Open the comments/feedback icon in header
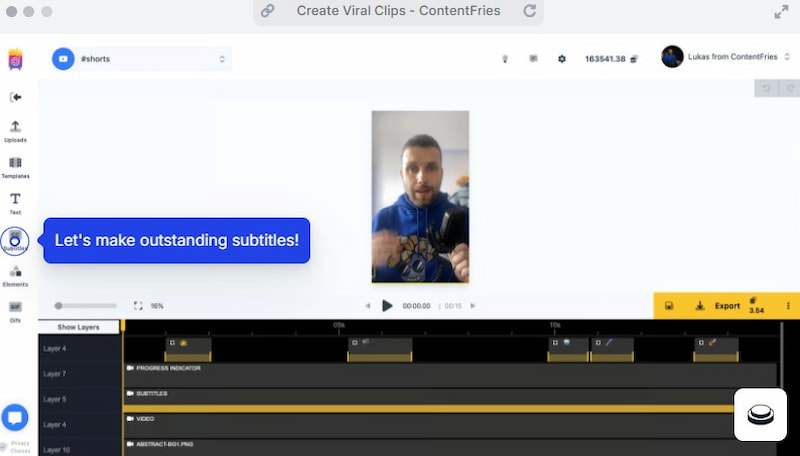 [x=533, y=59]
